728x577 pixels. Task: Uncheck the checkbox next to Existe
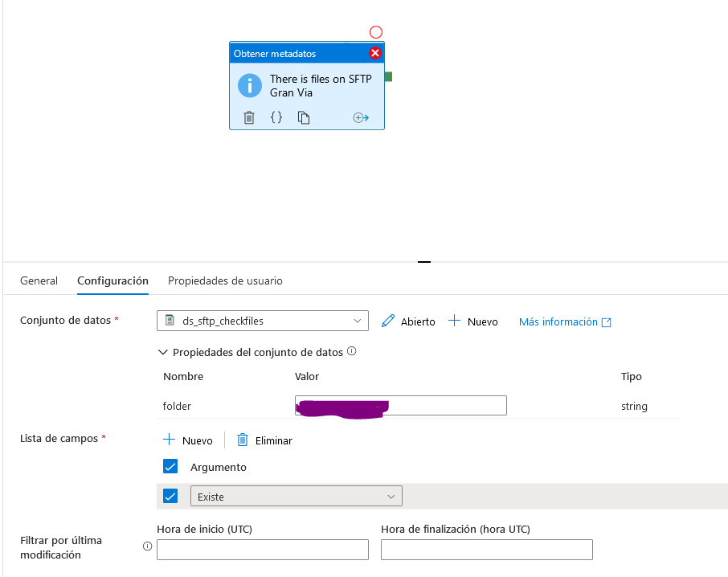click(170, 495)
